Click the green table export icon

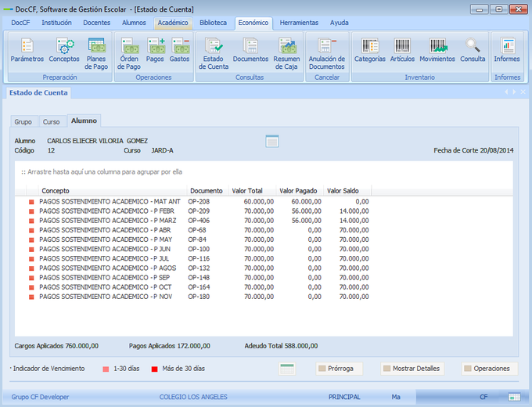coord(287,369)
